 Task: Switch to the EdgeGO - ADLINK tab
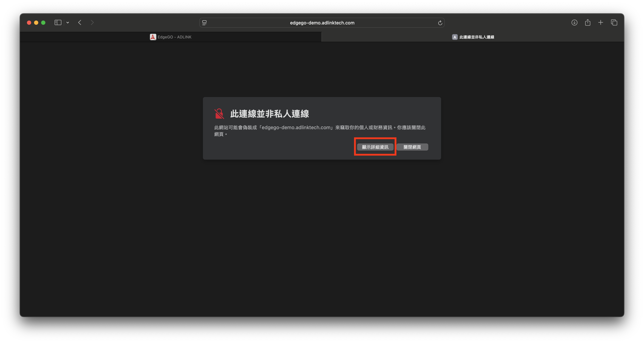pyautogui.click(x=171, y=37)
